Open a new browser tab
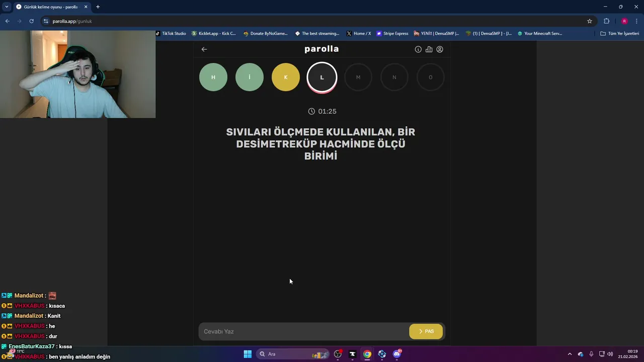 (x=98, y=7)
